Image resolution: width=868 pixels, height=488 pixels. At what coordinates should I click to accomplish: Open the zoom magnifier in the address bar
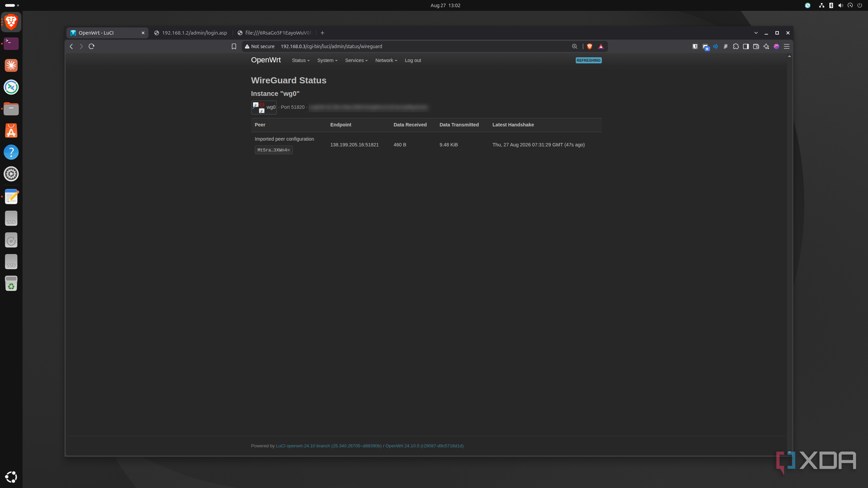click(575, 46)
